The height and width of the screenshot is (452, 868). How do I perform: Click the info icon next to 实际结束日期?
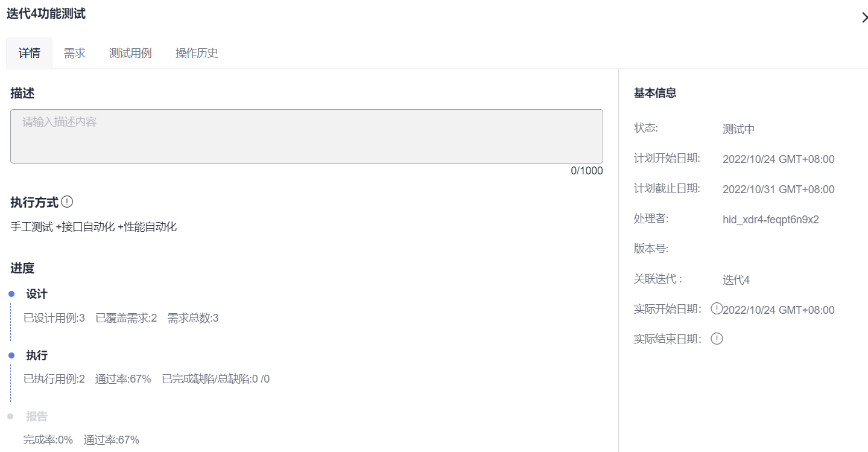717,339
